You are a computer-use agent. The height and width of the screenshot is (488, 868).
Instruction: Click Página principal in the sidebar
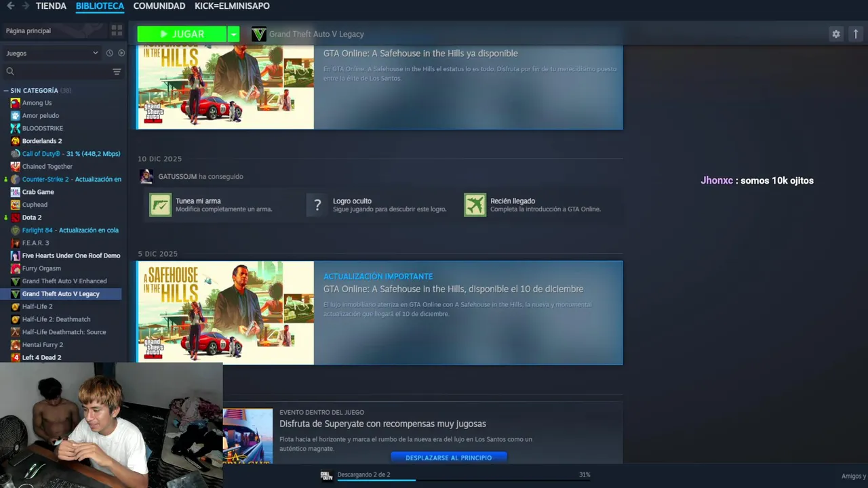click(53, 30)
